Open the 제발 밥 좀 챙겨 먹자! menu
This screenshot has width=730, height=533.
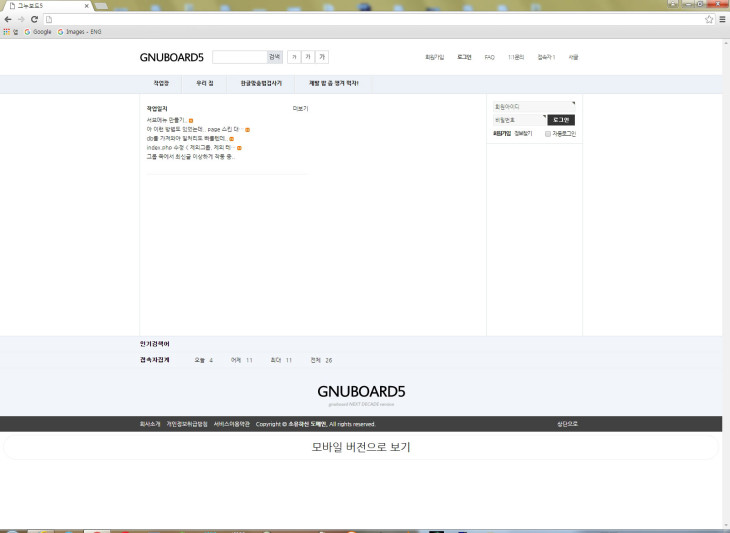coord(334,83)
